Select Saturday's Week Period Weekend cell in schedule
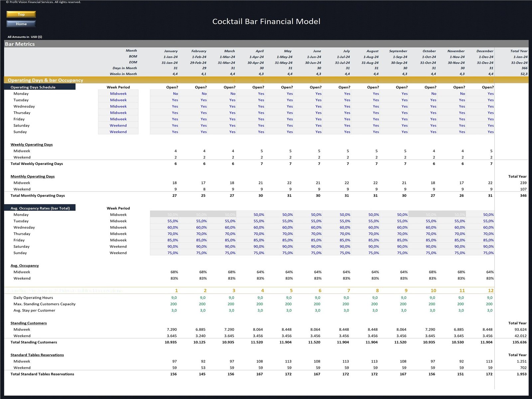The height and width of the screenshot is (399, 532). (118, 126)
